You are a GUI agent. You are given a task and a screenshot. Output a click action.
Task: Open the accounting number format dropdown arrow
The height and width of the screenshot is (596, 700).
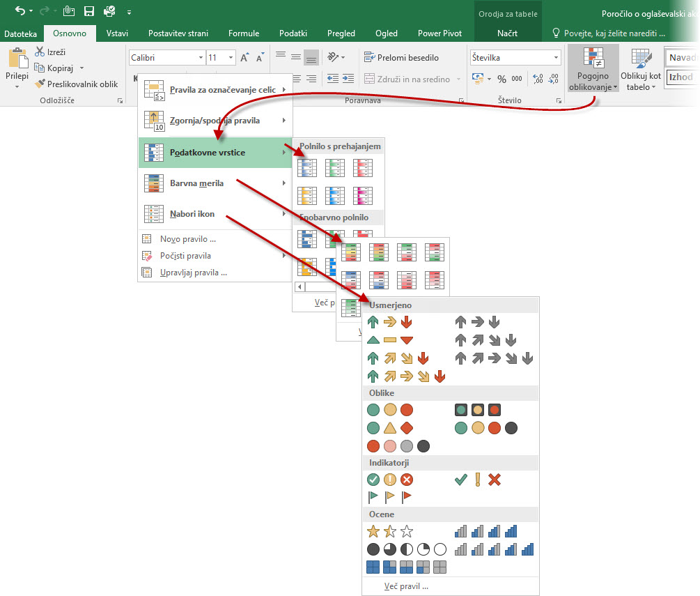[x=489, y=79]
